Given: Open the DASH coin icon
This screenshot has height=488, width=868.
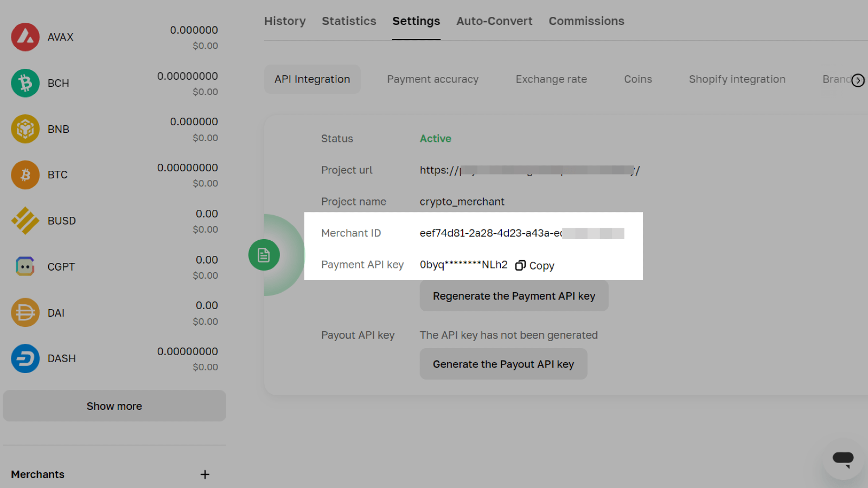Looking at the screenshot, I should pyautogui.click(x=25, y=358).
